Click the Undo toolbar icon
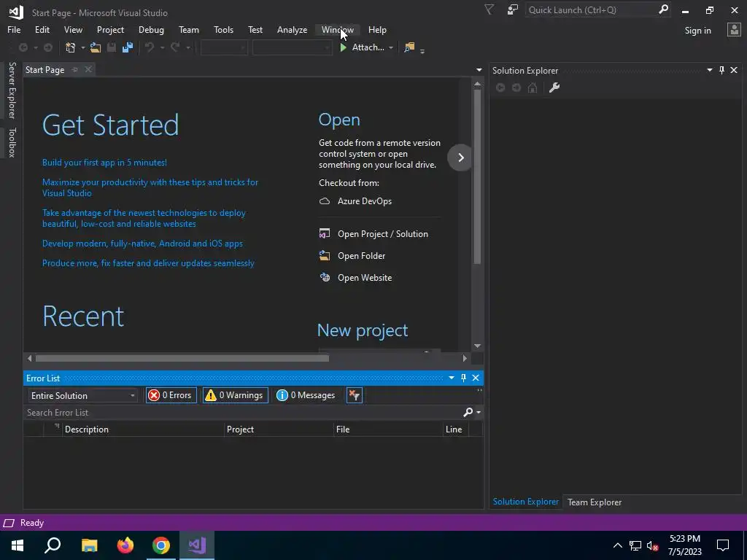Image resolution: width=747 pixels, height=560 pixels. coord(150,47)
